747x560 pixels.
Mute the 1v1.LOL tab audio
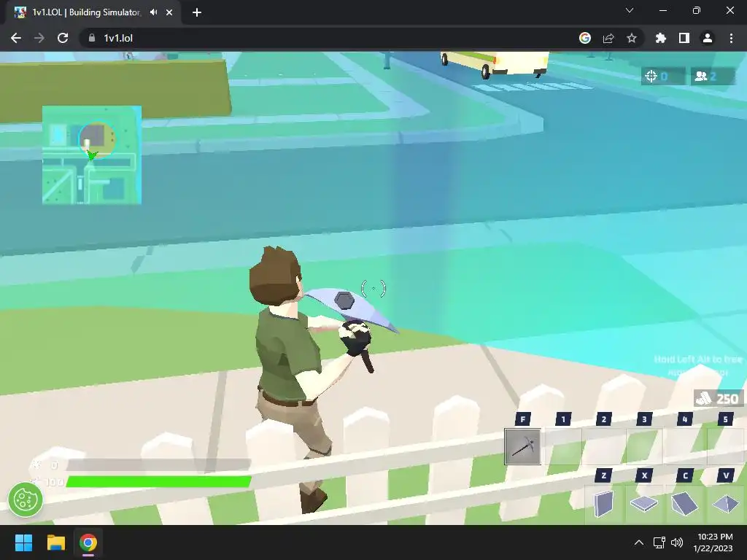(153, 12)
